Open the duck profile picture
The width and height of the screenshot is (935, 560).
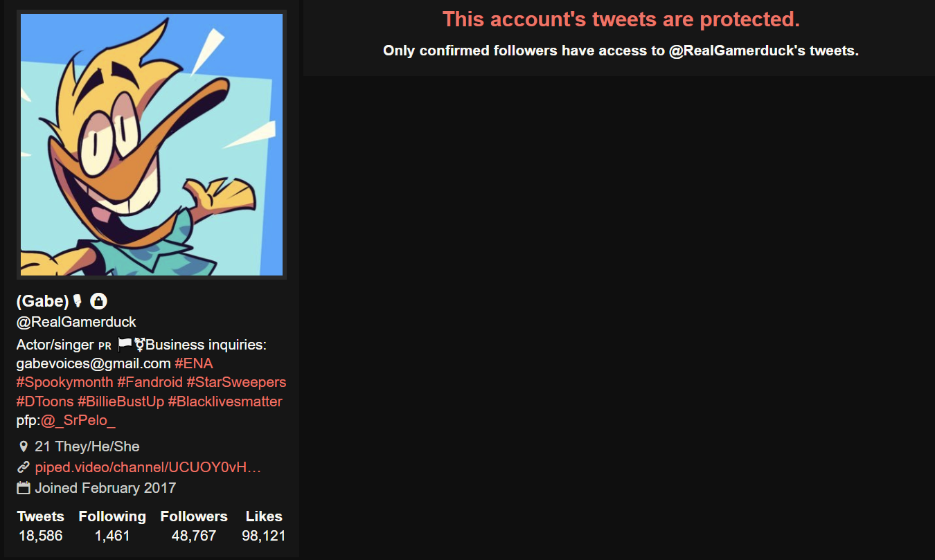point(152,145)
